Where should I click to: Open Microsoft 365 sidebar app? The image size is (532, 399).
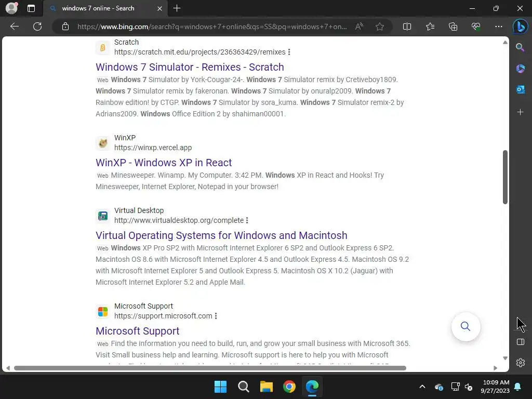point(520,69)
